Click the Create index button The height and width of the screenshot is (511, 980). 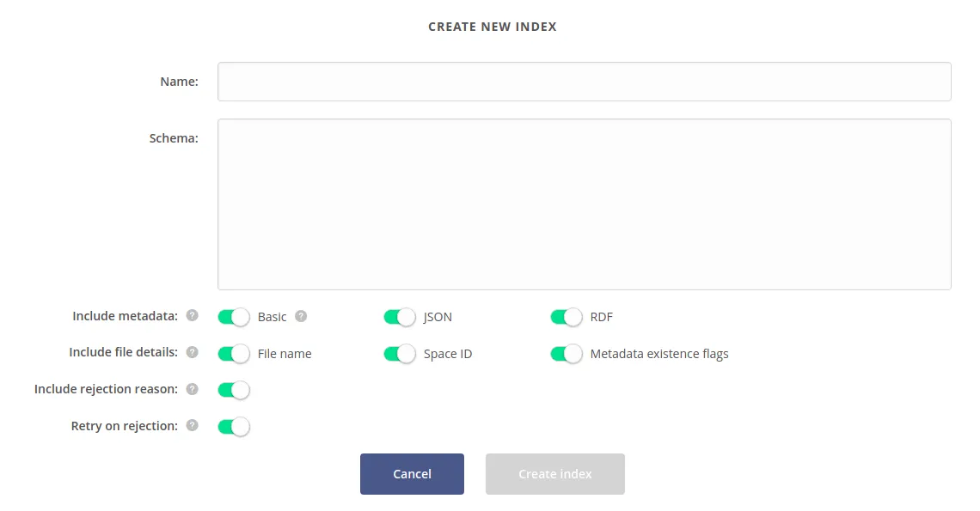(554, 473)
